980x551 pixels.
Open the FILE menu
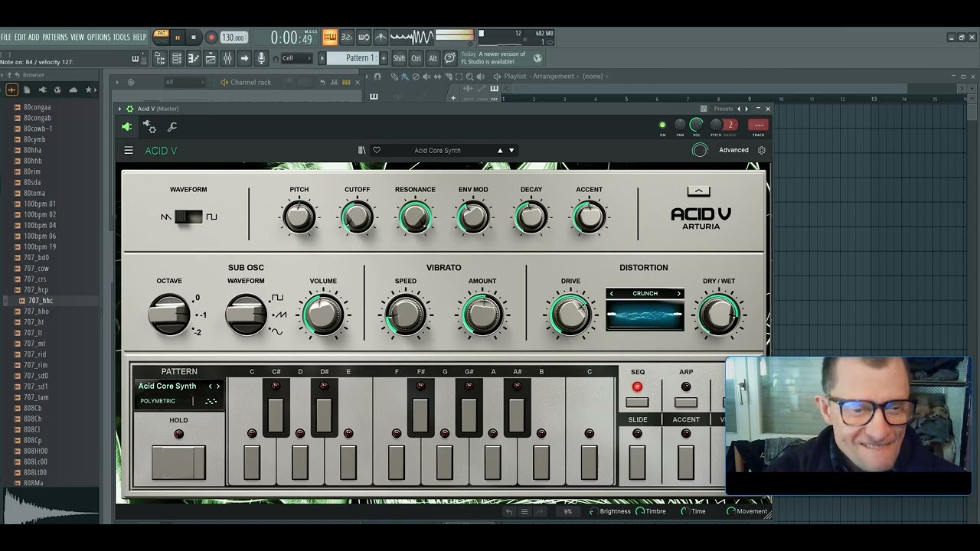click(6, 37)
